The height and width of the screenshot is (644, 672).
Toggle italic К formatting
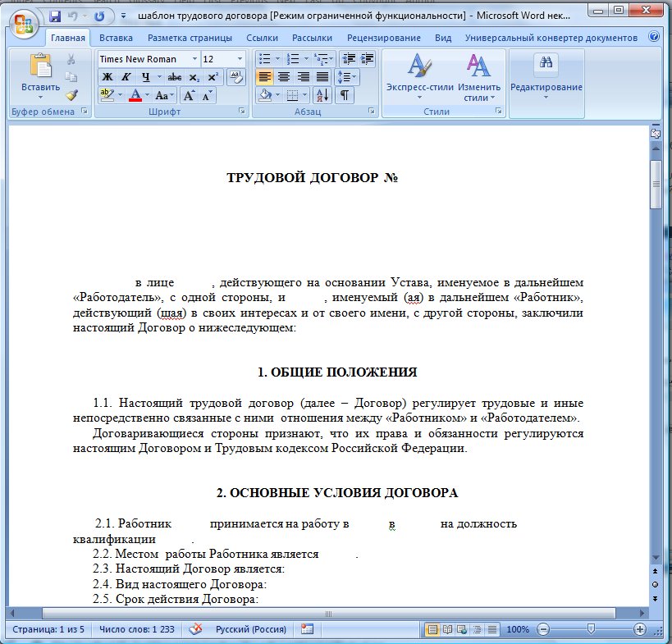(126, 77)
